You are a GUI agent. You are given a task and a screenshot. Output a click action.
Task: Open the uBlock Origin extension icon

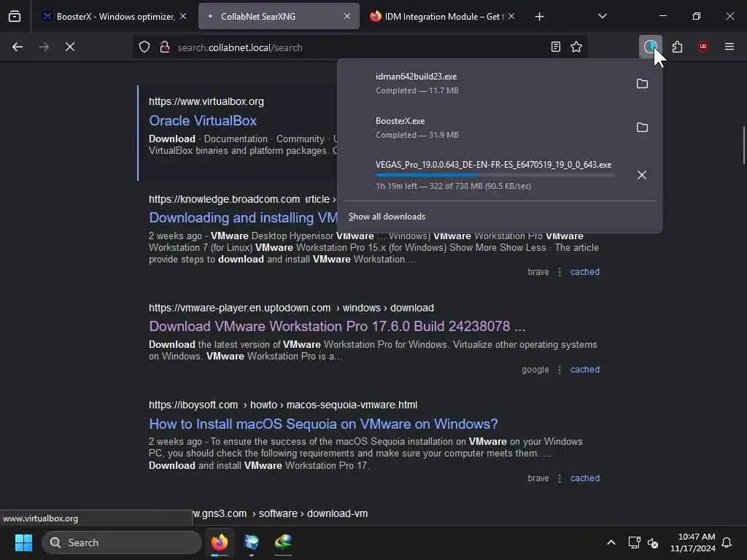(703, 47)
